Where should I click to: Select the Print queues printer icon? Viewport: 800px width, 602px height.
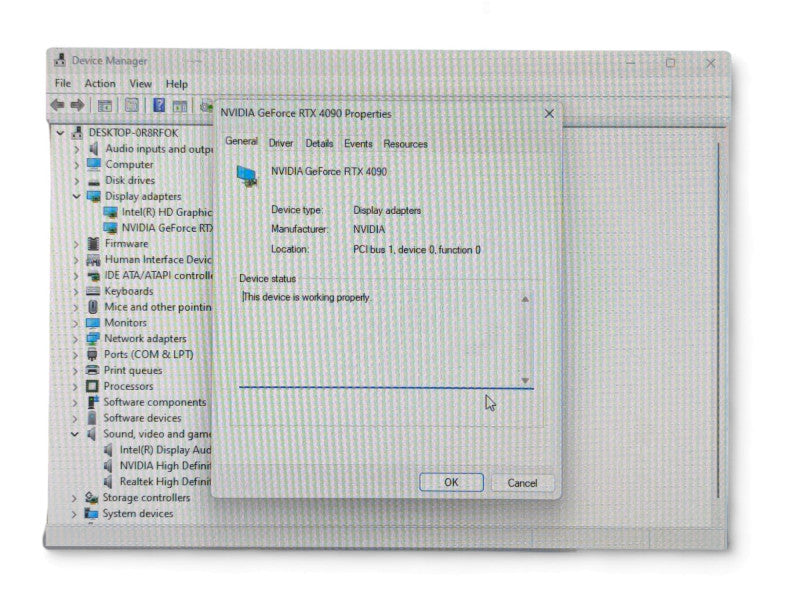point(92,370)
